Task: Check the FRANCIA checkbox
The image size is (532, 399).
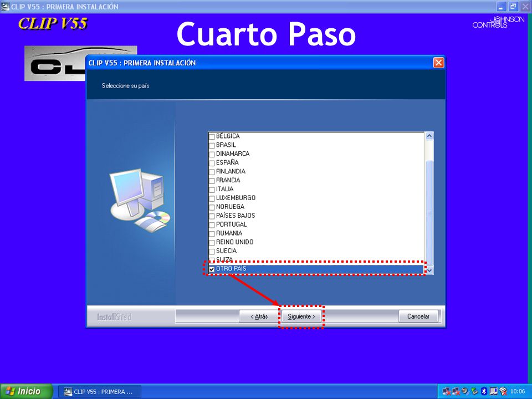Action: [x=212, y=181]
